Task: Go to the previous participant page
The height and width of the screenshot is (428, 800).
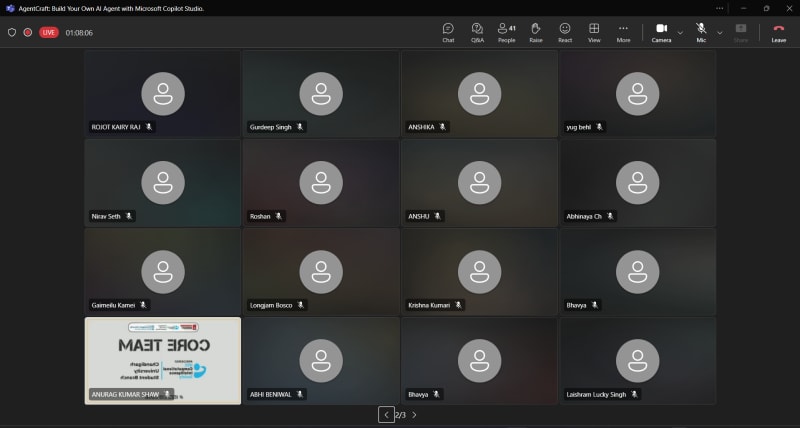Action: pyautogui.click(x=386, y=415)
